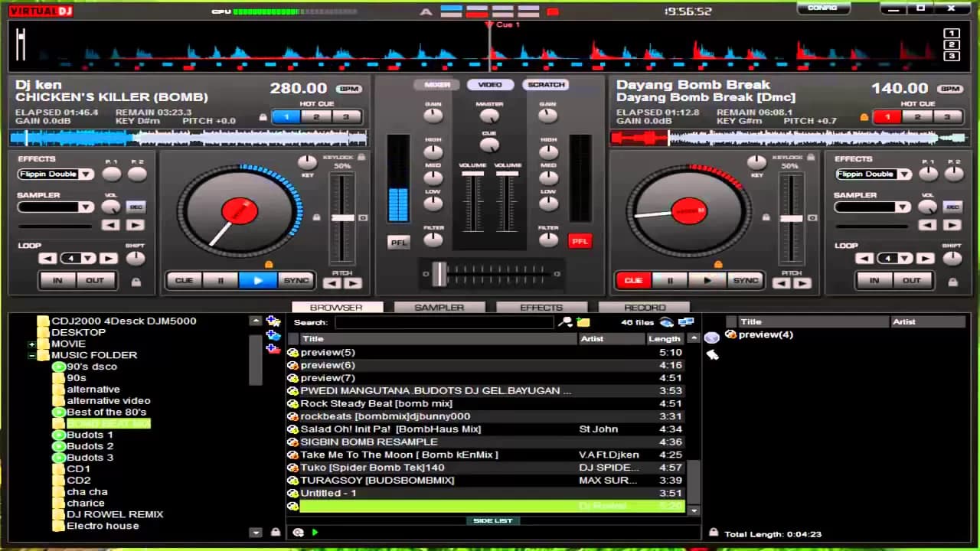Collapse the MUSIC FOLDER tree node
980x551 pixels.
click(x=32, y=355)
